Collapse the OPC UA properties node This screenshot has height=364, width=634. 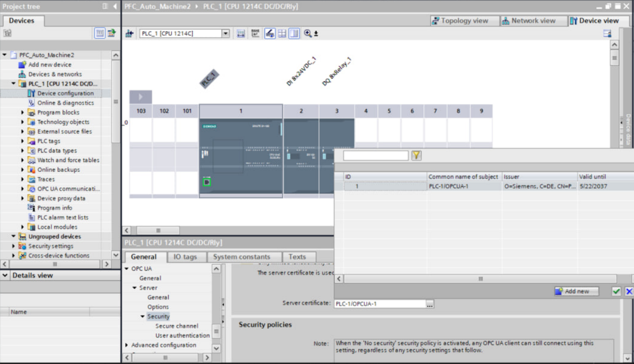(x=127, y=269)
